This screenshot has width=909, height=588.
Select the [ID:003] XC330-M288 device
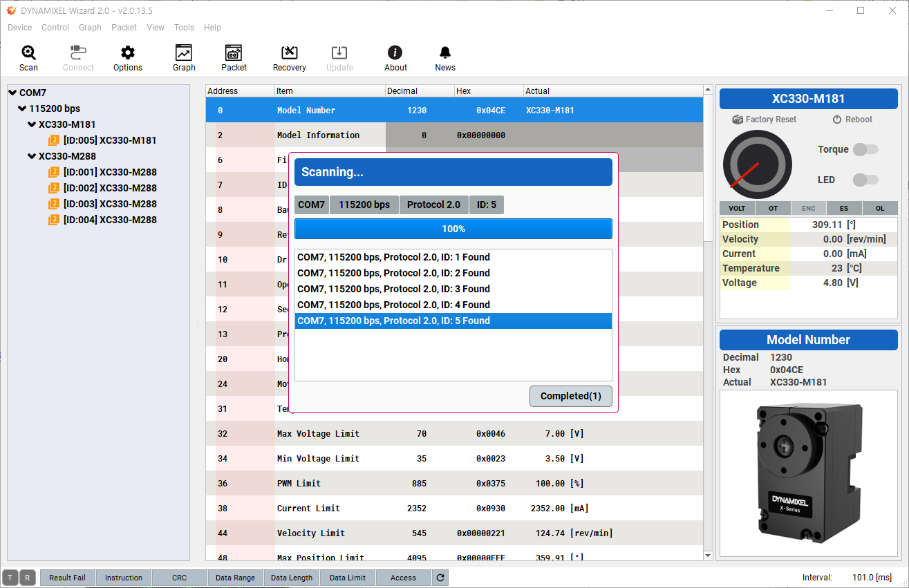(x=102, y=204)
